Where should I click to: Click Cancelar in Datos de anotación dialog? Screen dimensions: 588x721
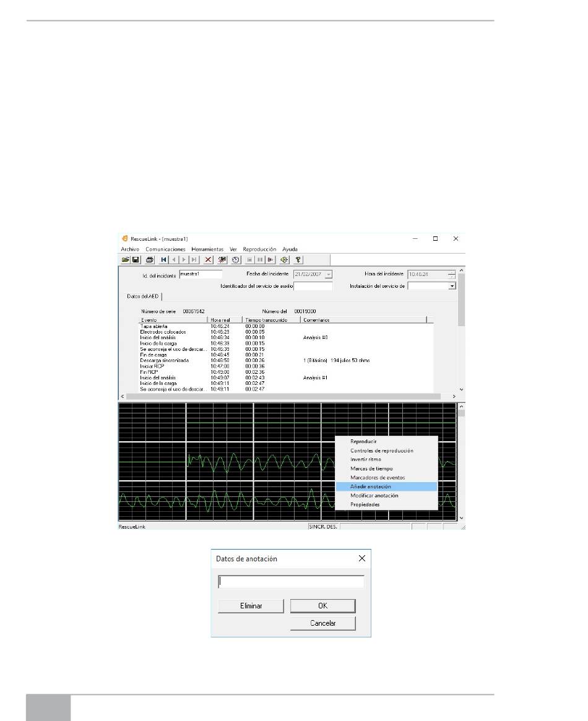click(x=322, y=623)
